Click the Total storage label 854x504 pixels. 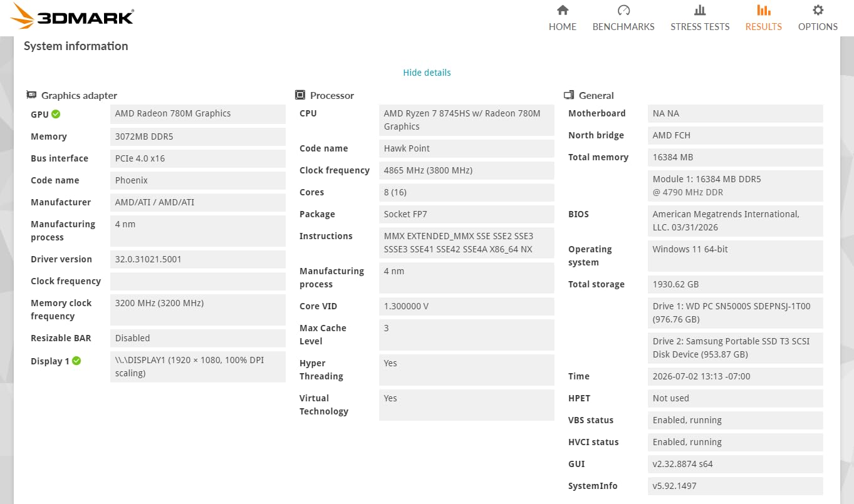[x=596, y=284]
